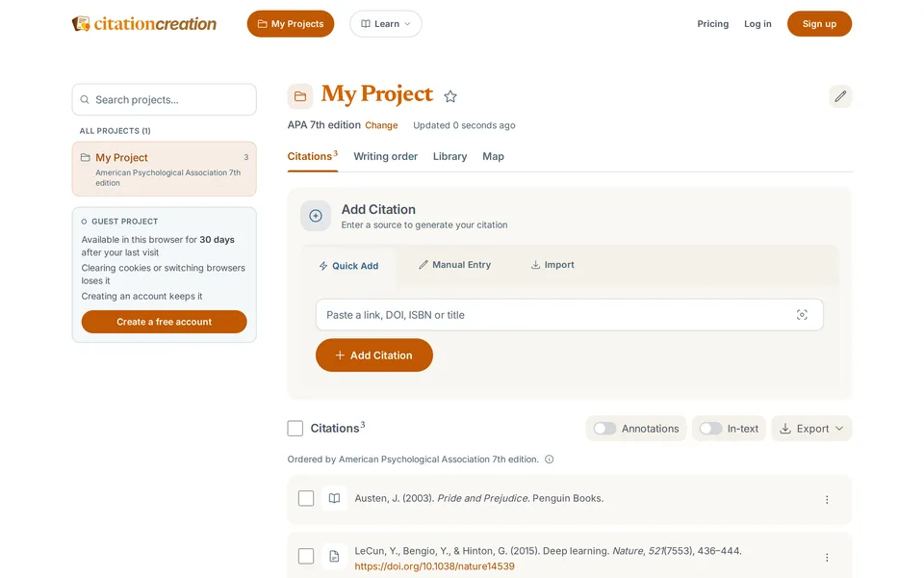Open the Log in link
The width and height of the screenshot is (924, 578).
coord(757,24)
